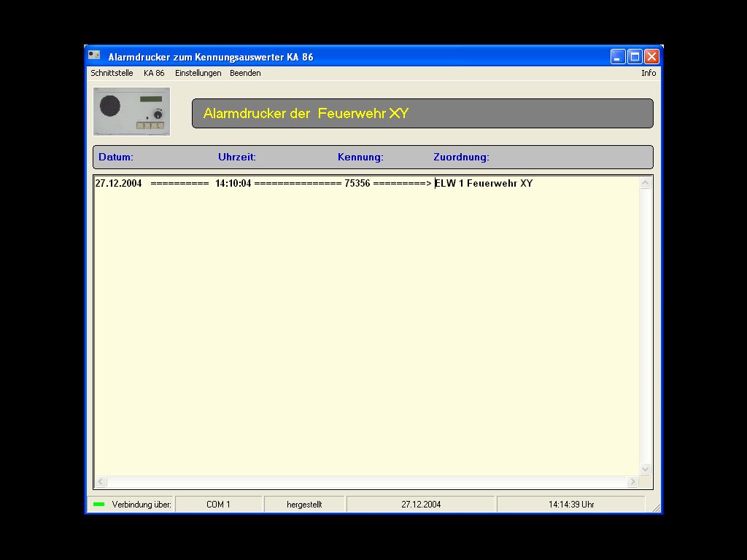Click the scroll right arrow in log

tap(632, 482)
